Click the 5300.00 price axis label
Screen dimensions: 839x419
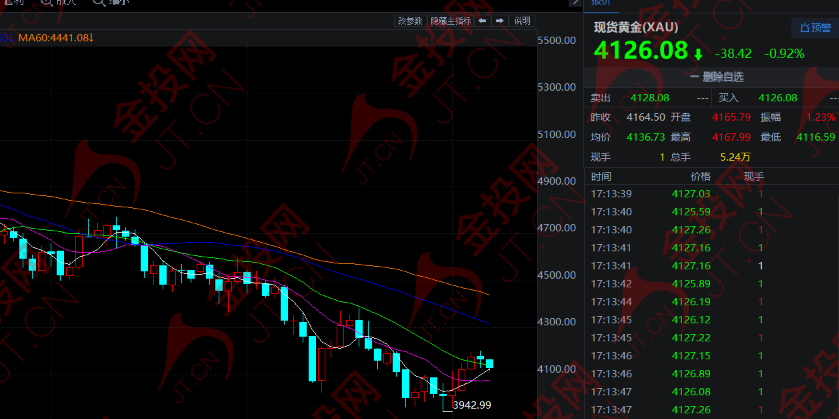pyautogui.click(x=557, y=87)
